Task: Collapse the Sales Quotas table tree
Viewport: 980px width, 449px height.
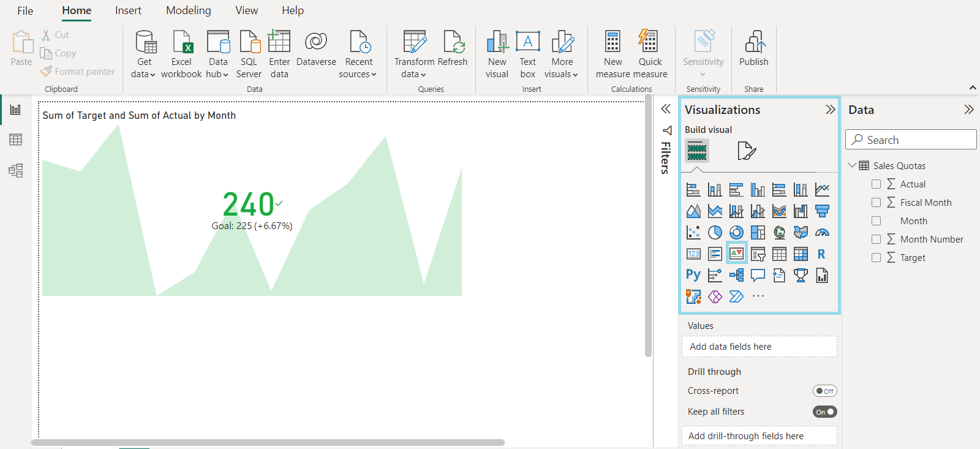Action: pos(852,165)
